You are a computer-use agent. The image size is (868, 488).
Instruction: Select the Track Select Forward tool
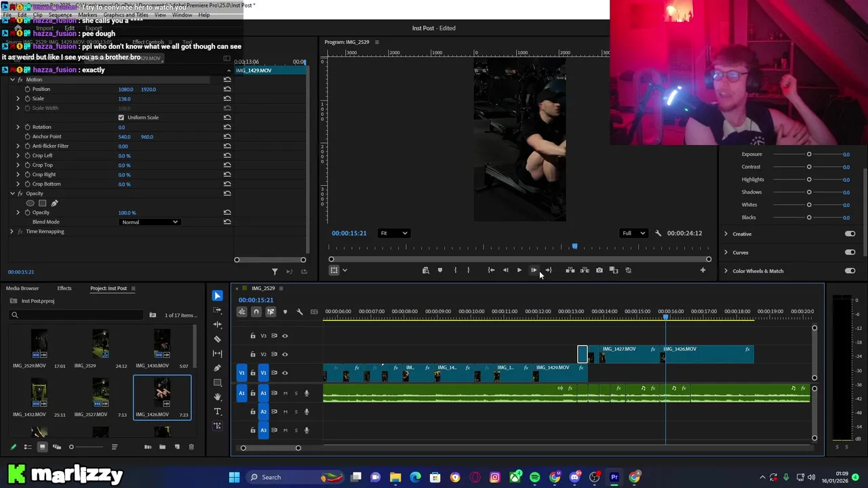(x=217, y=310)
